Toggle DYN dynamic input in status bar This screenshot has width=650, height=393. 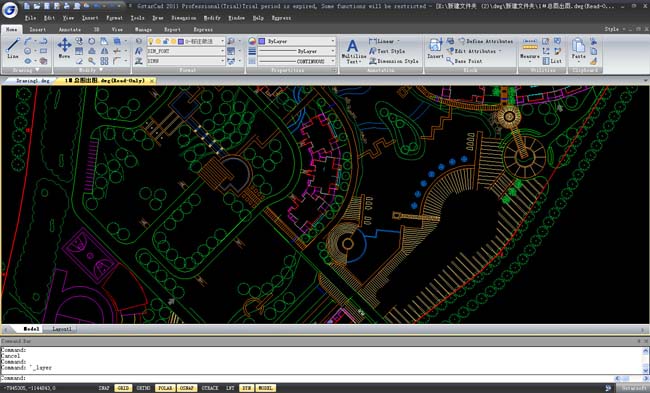coord(247,388)
